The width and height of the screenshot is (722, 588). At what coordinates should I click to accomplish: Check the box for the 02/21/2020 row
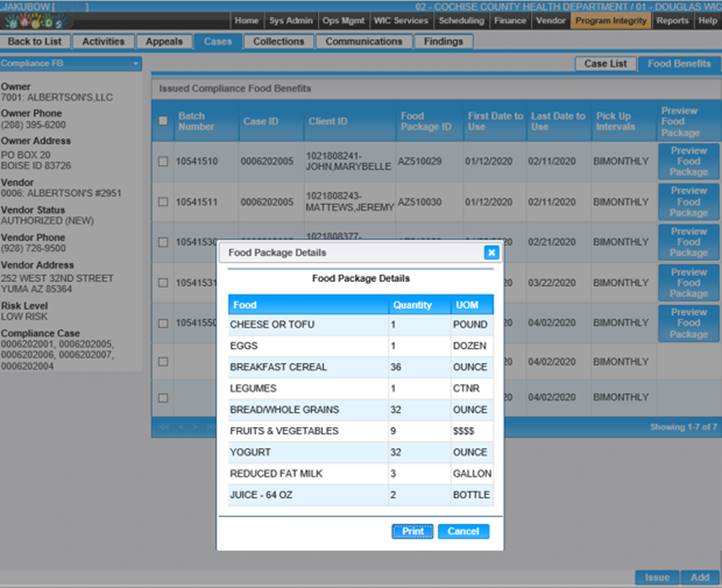163,242
